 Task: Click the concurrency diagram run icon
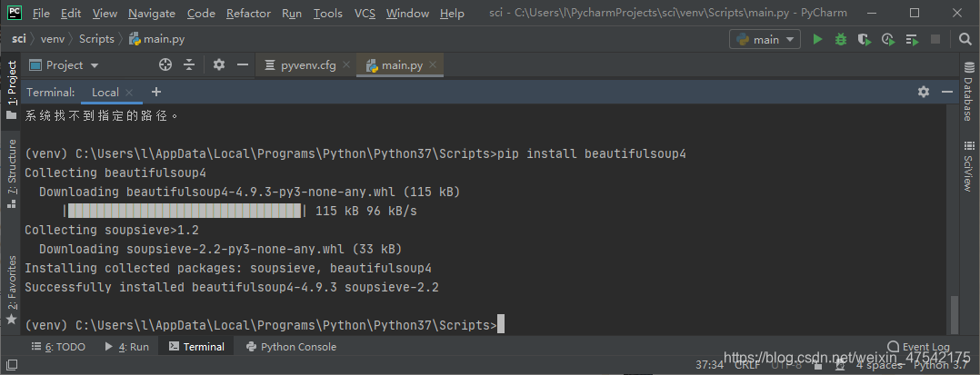click(x=913, y=39)
